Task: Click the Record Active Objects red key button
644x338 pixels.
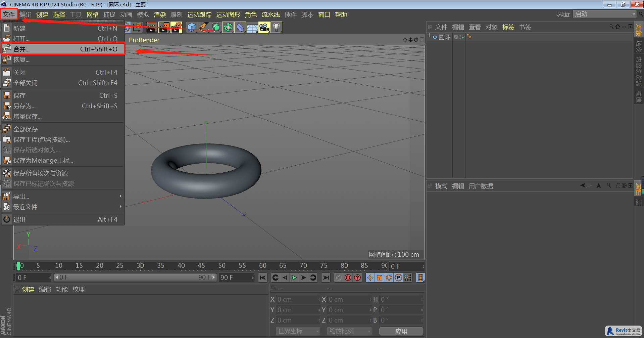Action: coord(339,278)
